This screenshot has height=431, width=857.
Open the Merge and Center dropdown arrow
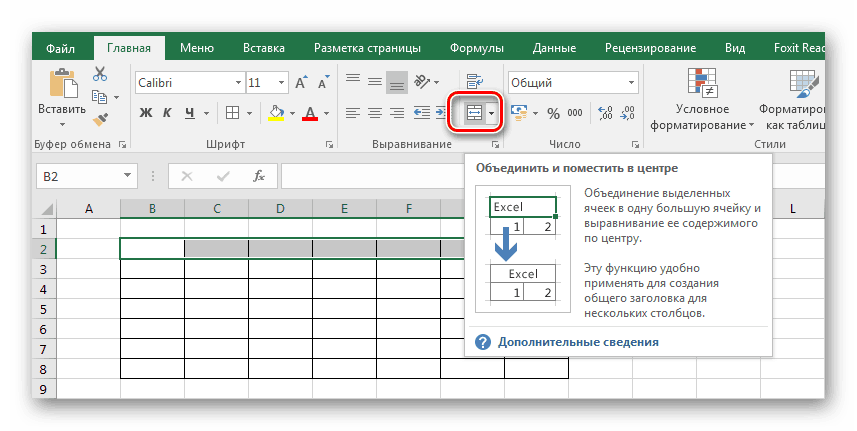[x=492, y=113]
